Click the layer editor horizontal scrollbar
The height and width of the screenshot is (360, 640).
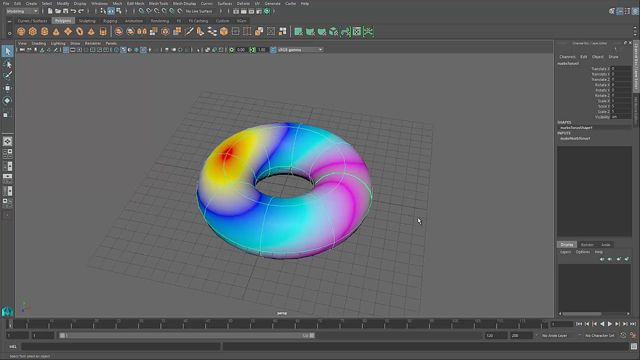click(582, 313)
